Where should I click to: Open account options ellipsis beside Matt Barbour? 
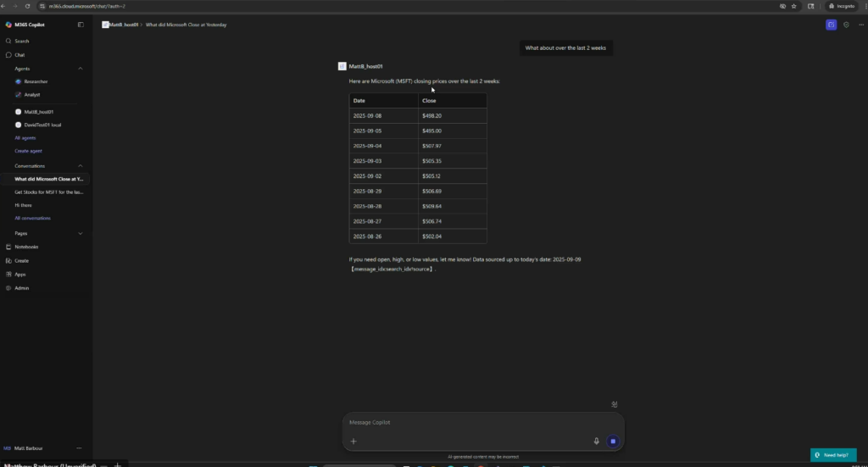tap(79, 448)
